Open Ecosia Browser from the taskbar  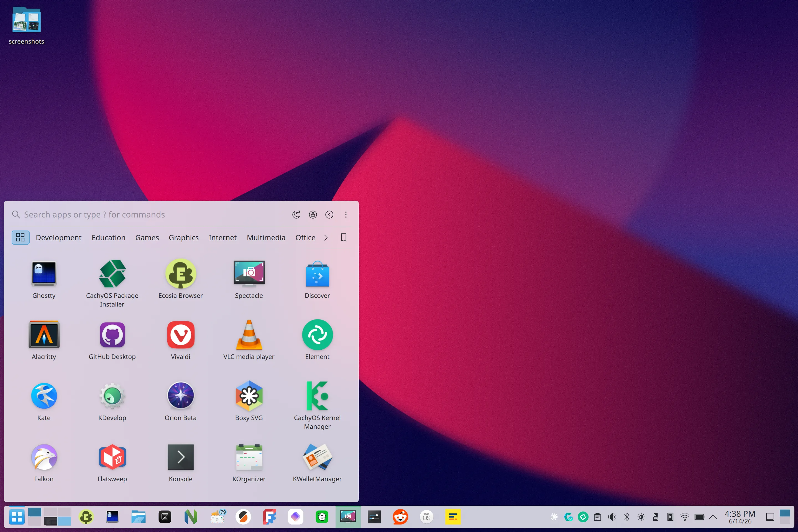[x=86, y=517]
